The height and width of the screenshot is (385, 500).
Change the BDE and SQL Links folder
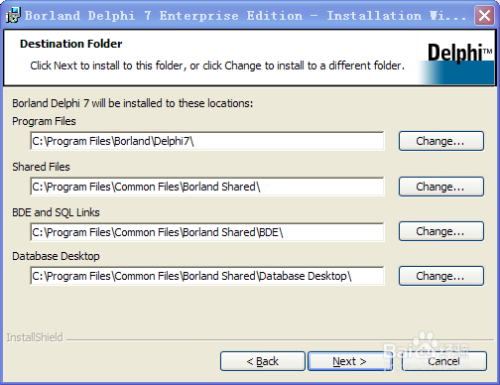point(441,231)
